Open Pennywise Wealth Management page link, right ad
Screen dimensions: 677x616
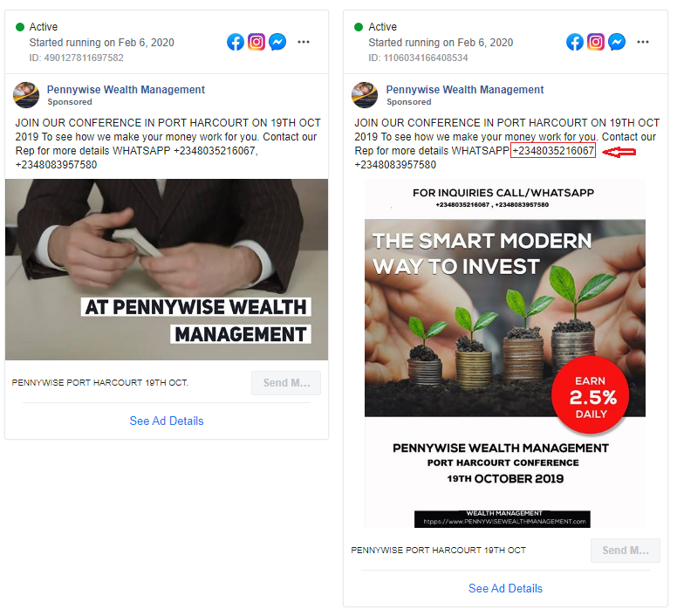coord(465,89)
